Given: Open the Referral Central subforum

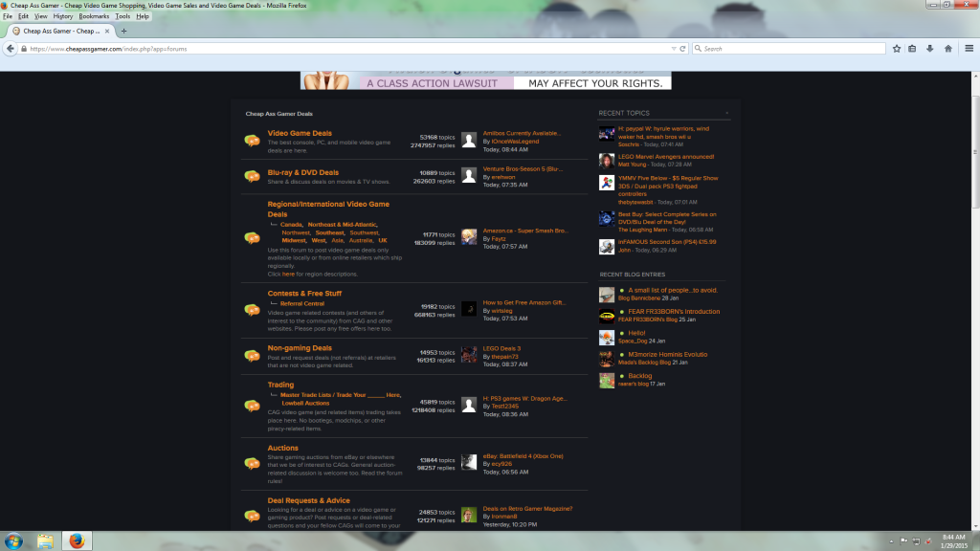Looking at the screenshot, I should pyautogui.click(x=301, y=303).
